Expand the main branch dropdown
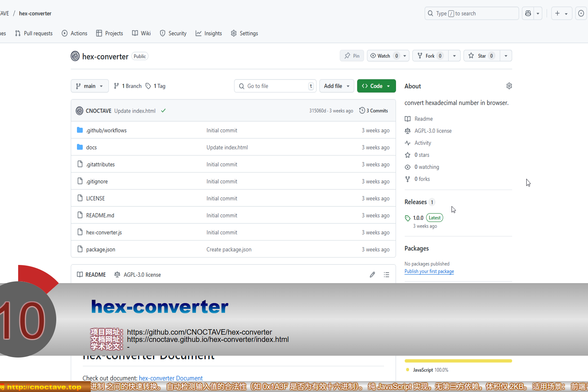The height and width of the screenshot is (392, 588). [x=90, y=86]
